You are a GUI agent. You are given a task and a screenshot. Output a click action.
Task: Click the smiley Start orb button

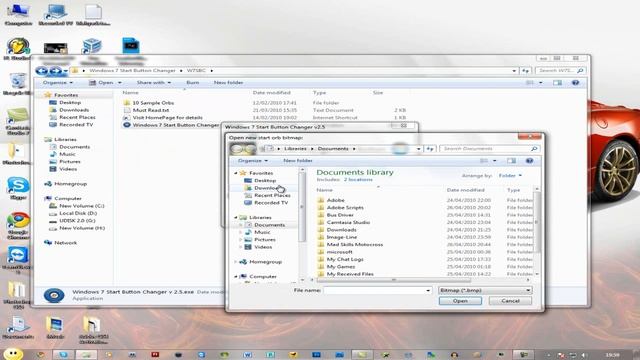pos(13,353)
